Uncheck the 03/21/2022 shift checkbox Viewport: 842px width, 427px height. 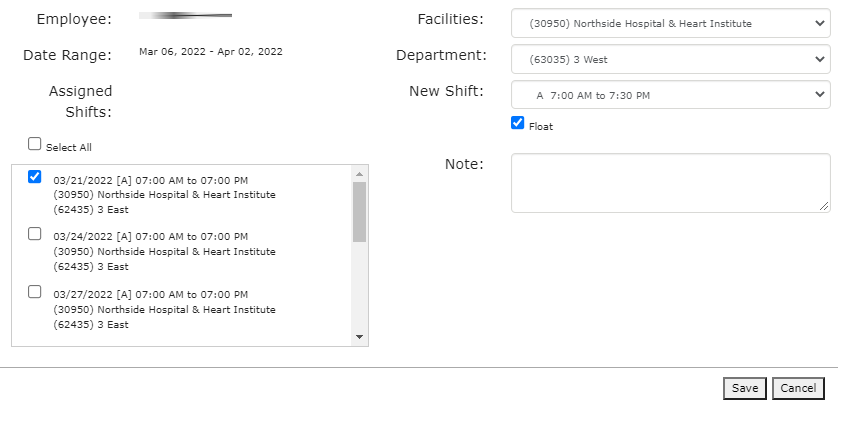[35, 177]
